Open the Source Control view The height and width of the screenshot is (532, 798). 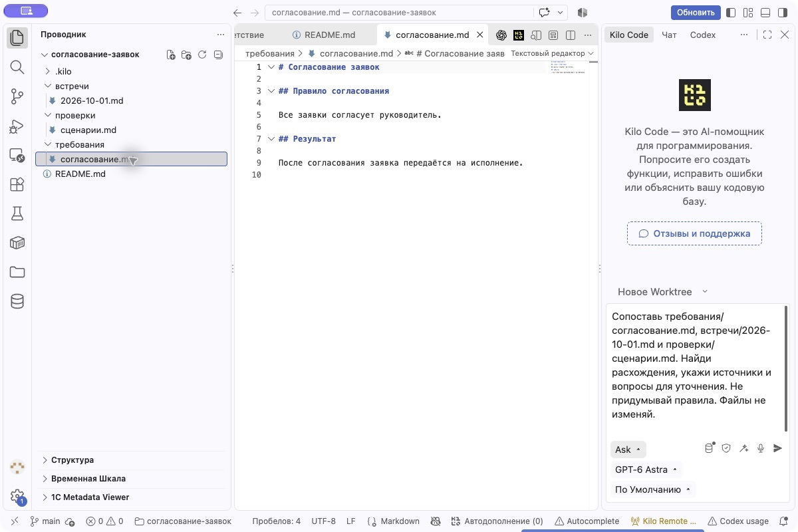pos(17,97)
